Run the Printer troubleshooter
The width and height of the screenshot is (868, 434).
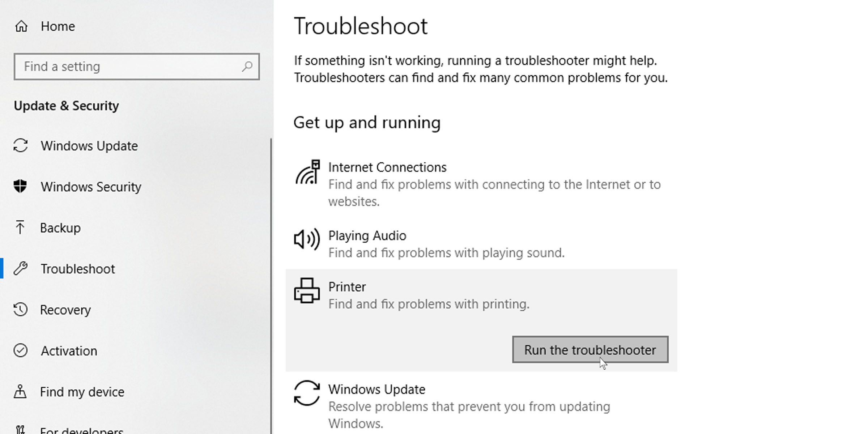pos(590,349)
